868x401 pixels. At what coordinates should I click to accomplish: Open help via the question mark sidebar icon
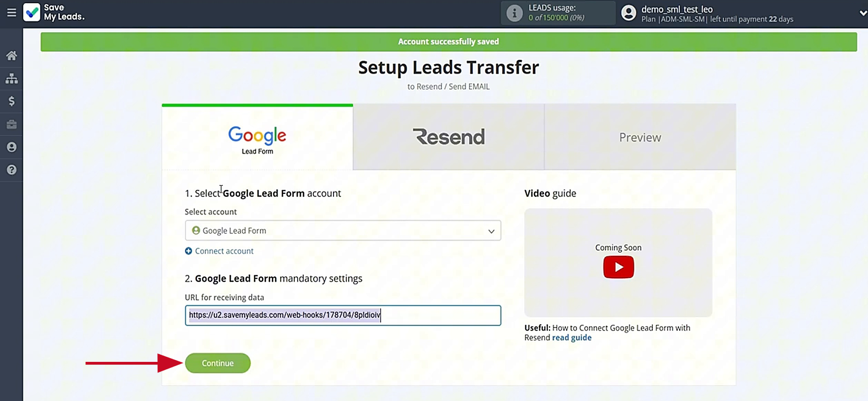pyautogui.click(x=11, y=170)
